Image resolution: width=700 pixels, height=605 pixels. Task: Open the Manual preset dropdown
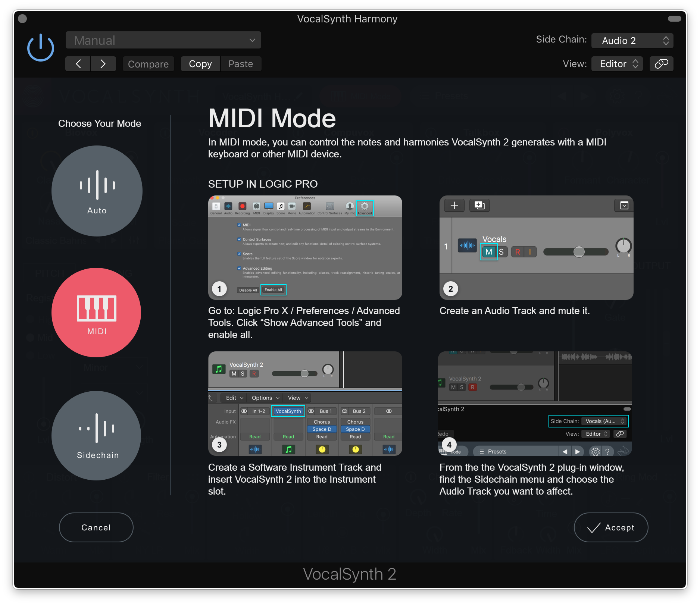(x=163, y=40)
